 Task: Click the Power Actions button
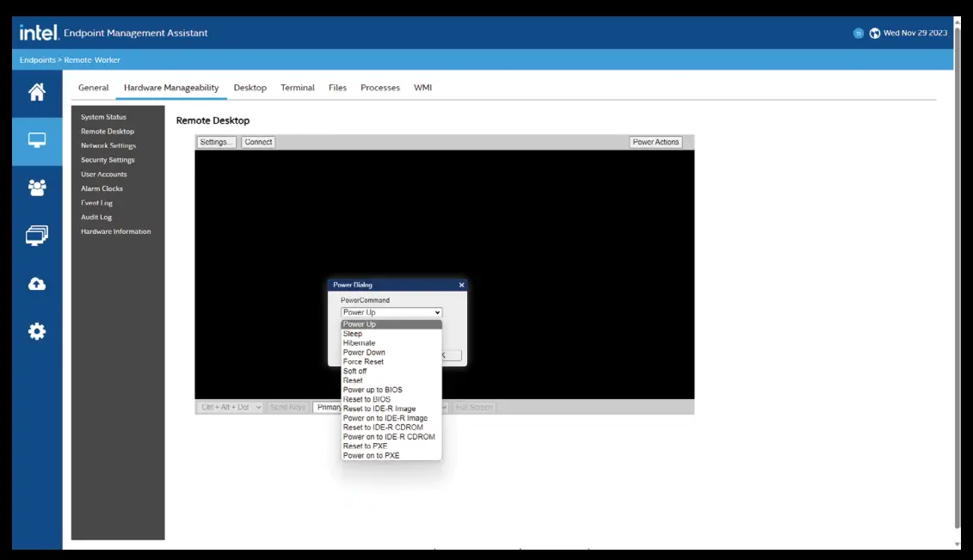pos(656,142)
